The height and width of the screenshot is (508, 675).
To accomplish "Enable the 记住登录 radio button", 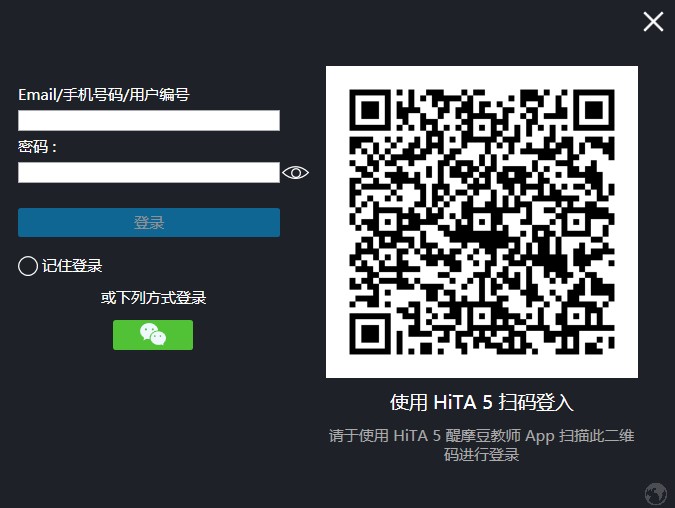I will point(28,266).
